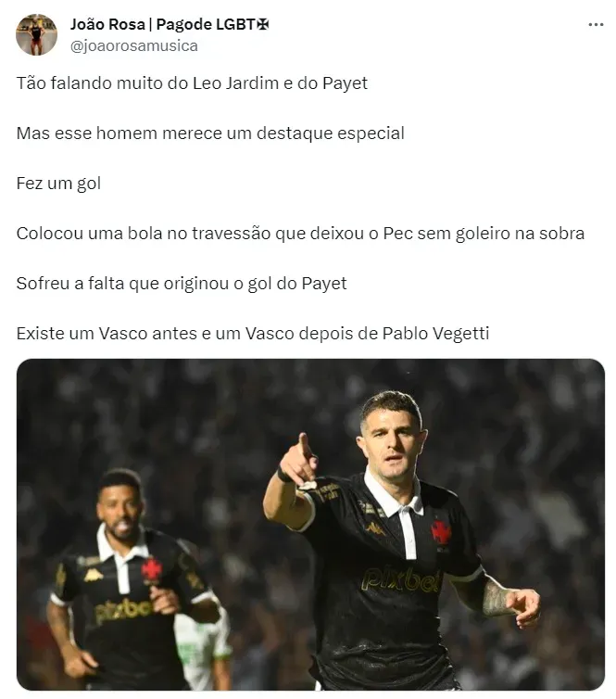Click the line "Sofreu a falta que originou o gol"
The height and width of the screenshot is (699, 616).
click(x=182, y=284)
